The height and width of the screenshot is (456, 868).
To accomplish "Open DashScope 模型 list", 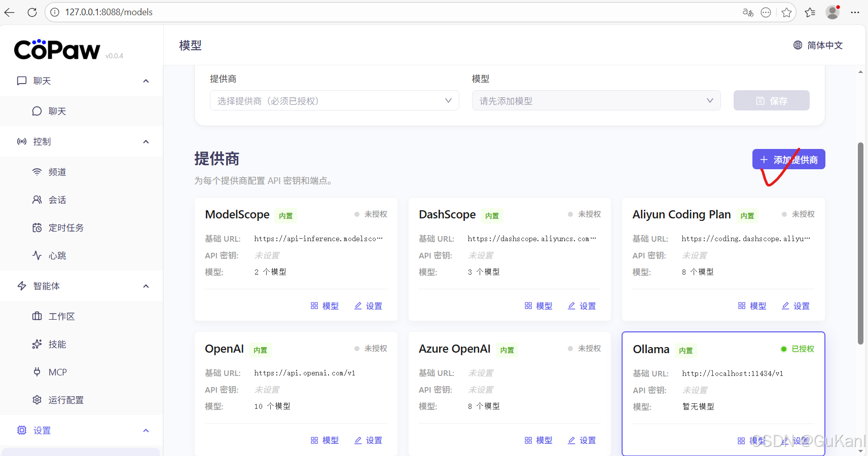I will (x=538, y=306).
